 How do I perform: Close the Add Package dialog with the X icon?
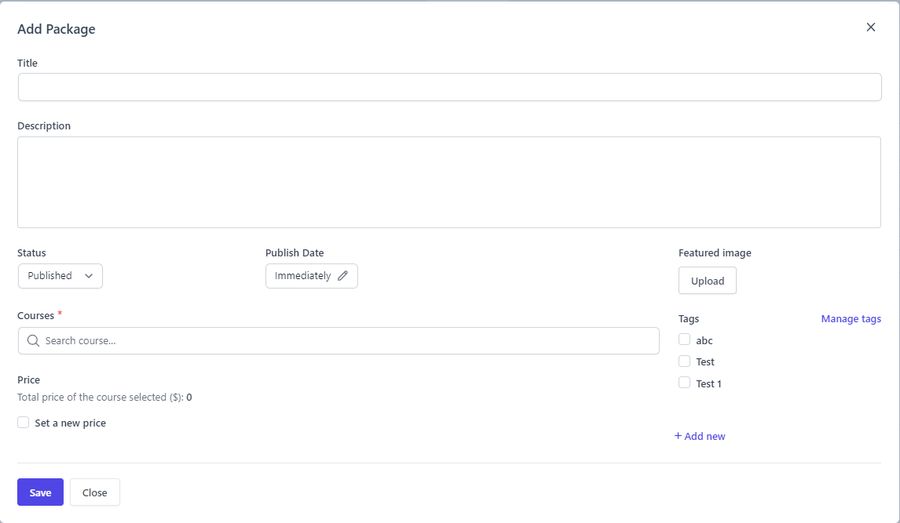click(870, 27)
